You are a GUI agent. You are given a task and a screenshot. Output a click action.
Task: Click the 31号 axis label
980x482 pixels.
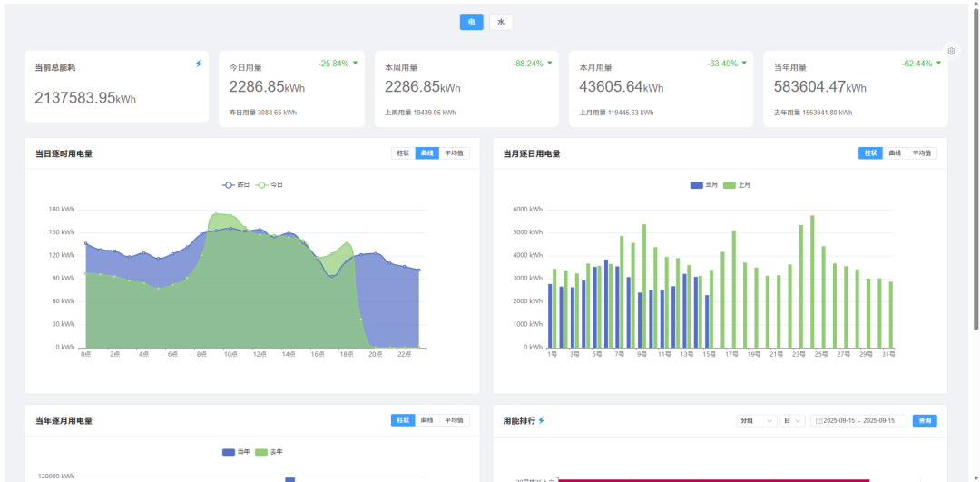tap(889, 355)
